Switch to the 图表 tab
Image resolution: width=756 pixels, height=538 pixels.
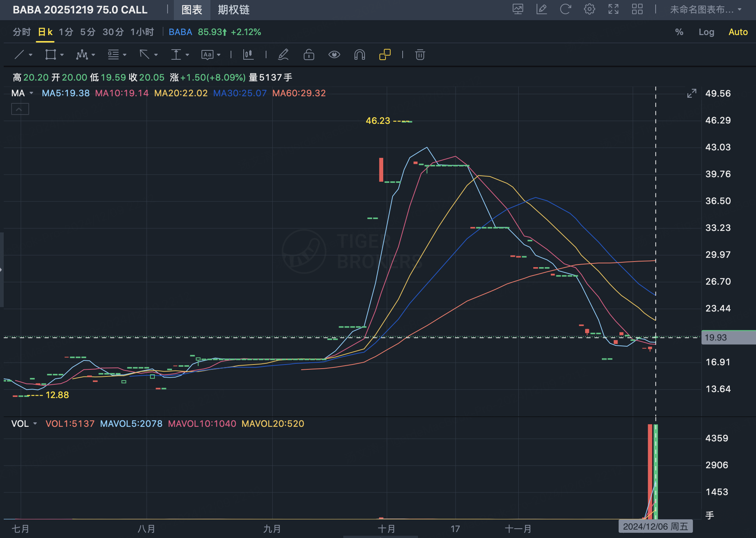pos(192,10)
